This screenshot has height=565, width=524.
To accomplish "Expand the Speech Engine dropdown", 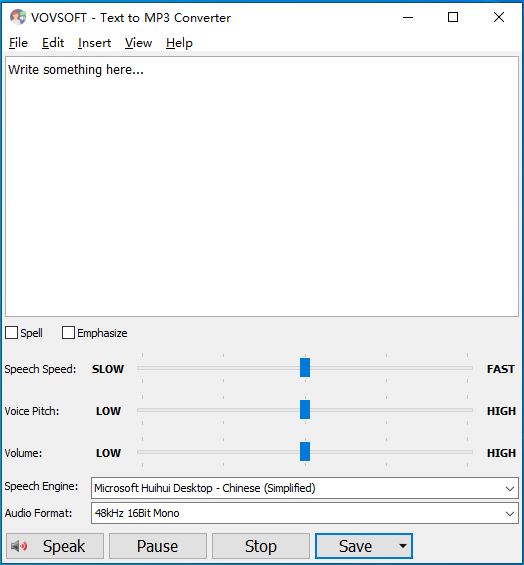I will (510, 489).
